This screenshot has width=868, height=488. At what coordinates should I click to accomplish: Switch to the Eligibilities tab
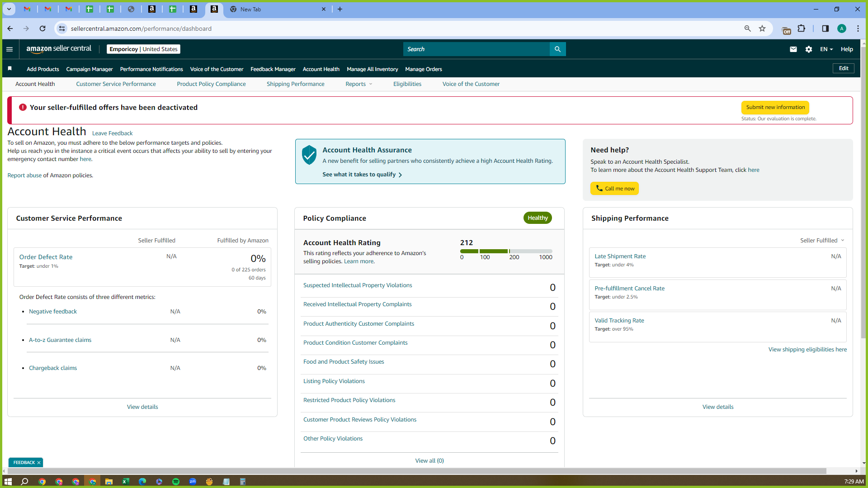(x=407, y=84)
